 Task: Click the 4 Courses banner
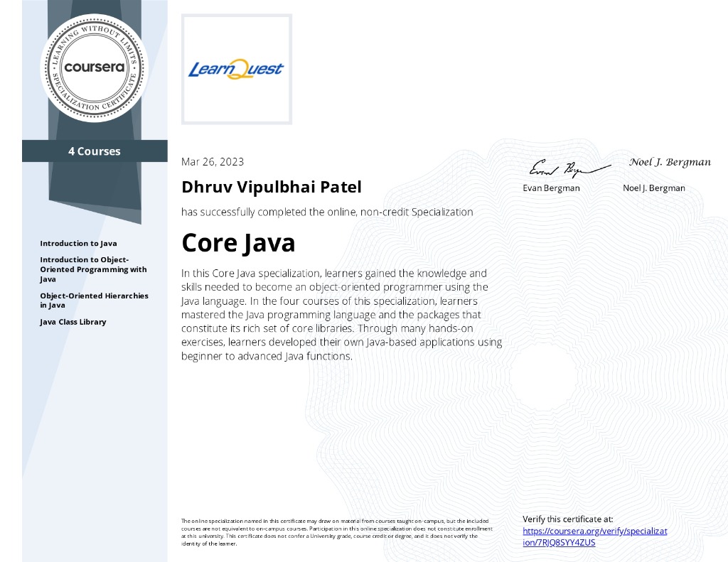pos(95,151)
